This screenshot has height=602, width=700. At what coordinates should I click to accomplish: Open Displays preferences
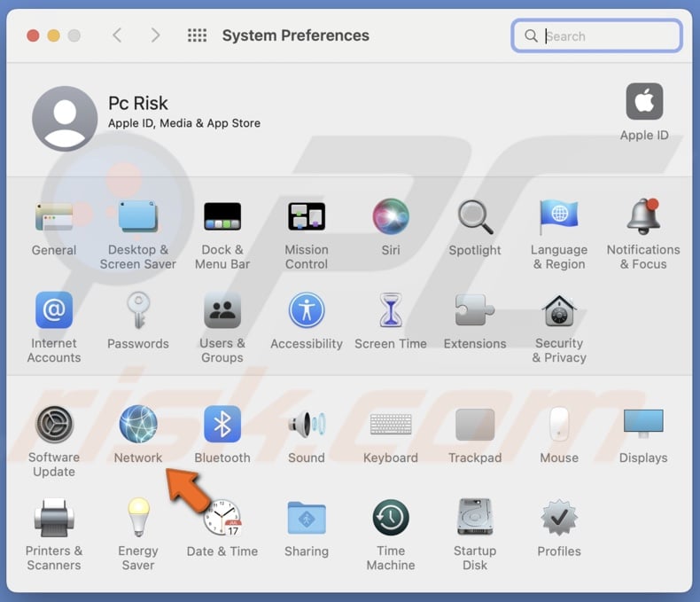tap(643, 426)
